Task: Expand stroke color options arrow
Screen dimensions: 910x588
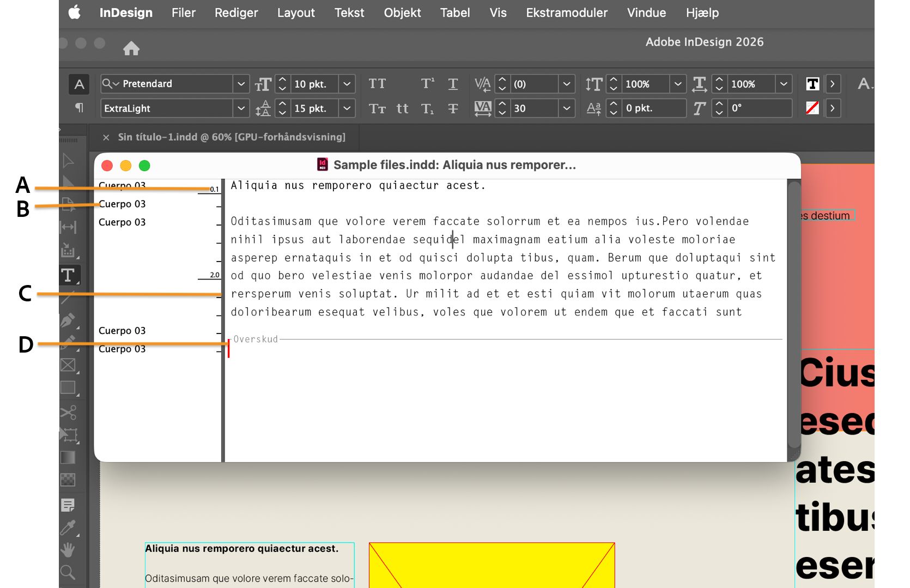Action: click(x=832, y=108)
